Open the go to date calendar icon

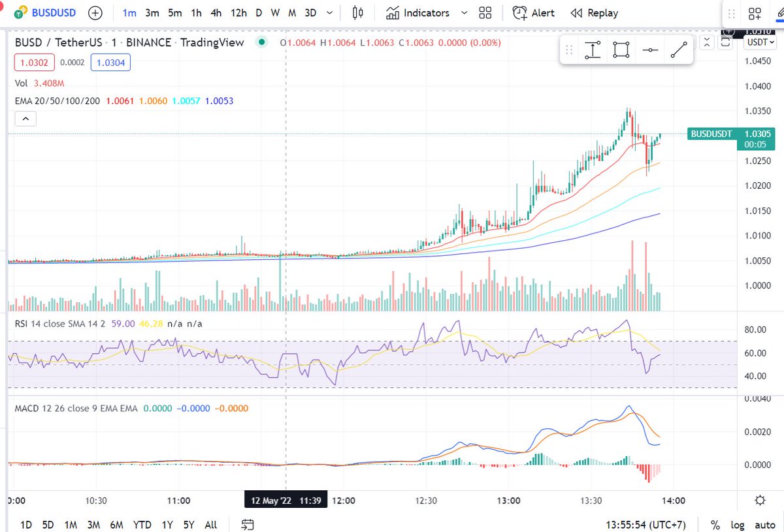click(248, 524)
